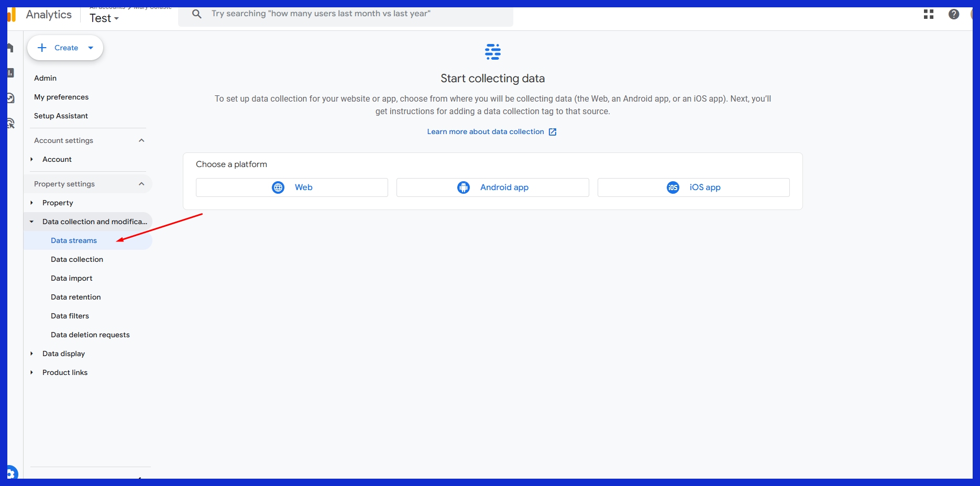Collapse the Account settings section
Image resolution: width=980 pixels, height=486 pixels.
click(141, 140)
